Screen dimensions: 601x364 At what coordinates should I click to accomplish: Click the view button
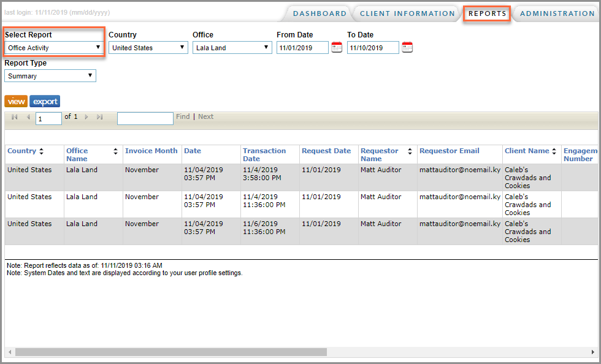(x=16, y=101)
